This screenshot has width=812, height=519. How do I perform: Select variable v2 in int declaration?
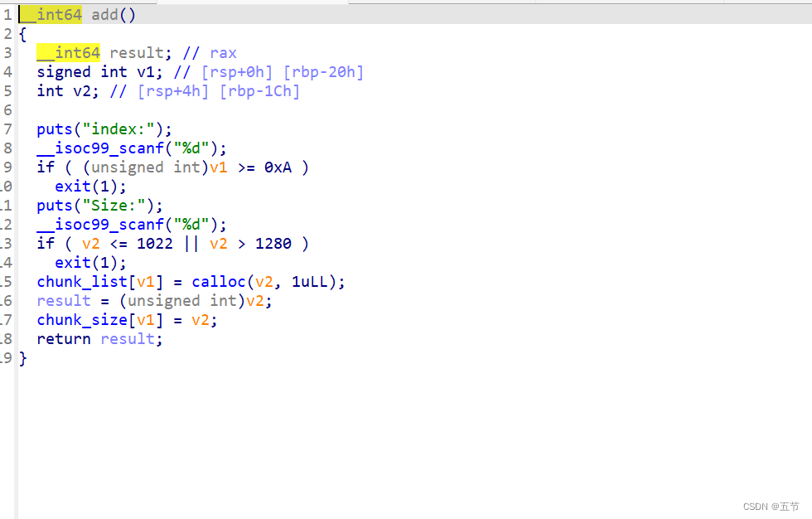82,91
